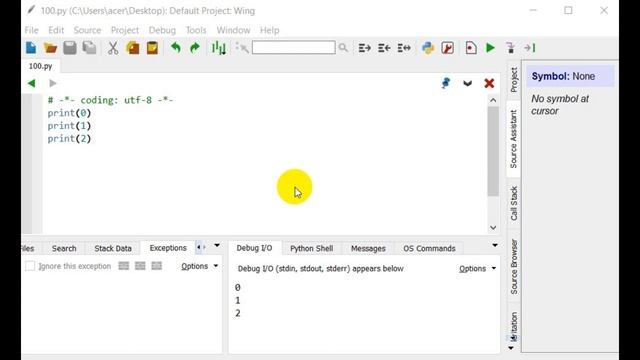This screenshot has width=640, height=360.
Task: Click the print(2) line in the editor
Action: [x=69, y=139]
